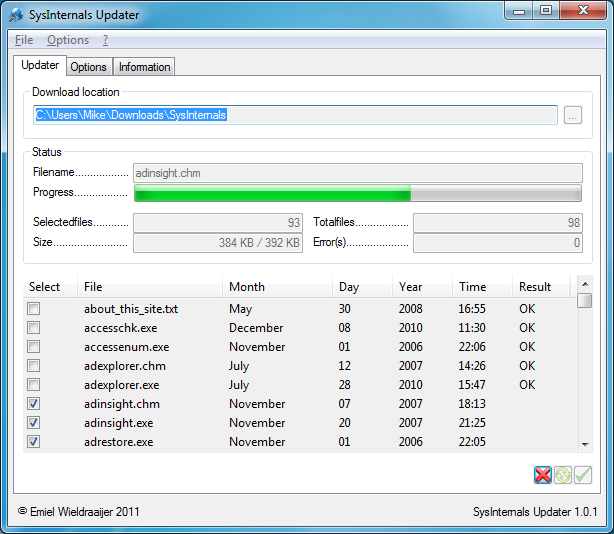Maximize the SysInternals Updater window
Image resolution: width=614 pixels, height=534 pixels.
pos(546,11)
